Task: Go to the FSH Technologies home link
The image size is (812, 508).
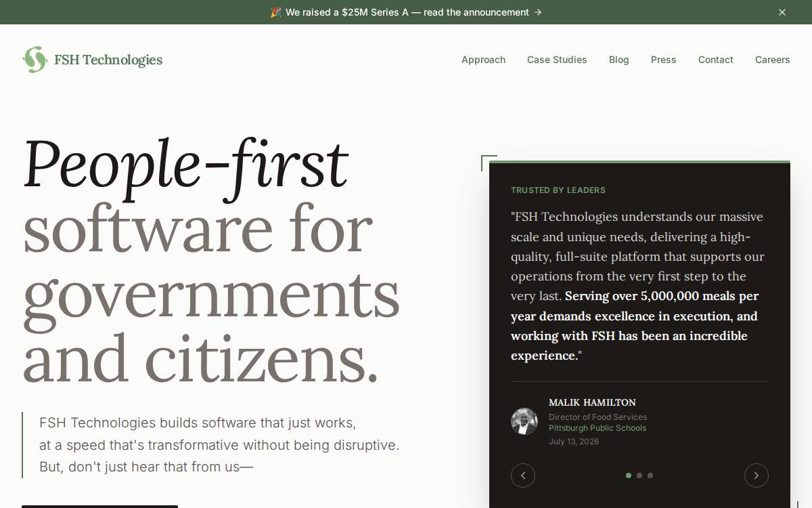Action: pyautogui.click(x=93, y=60)
